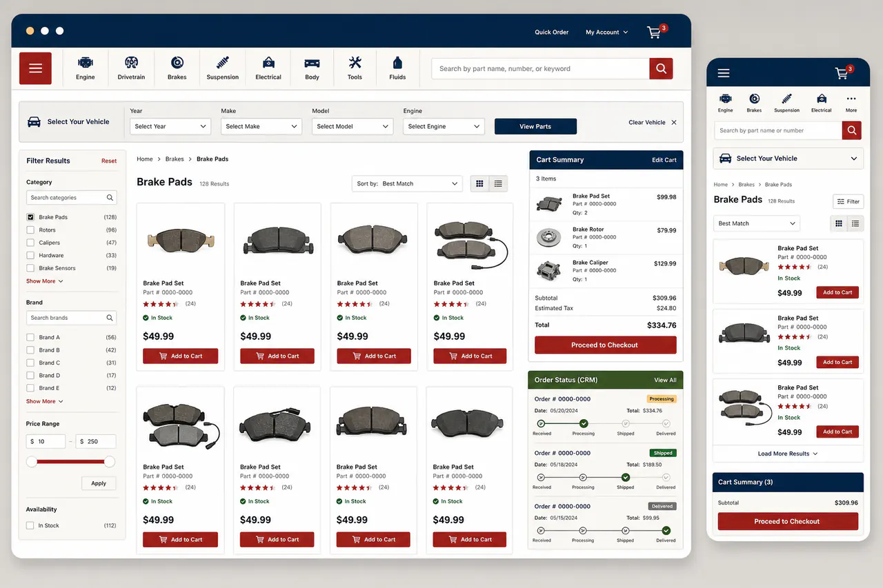Click the minimum price slider handle

[32, 462]
